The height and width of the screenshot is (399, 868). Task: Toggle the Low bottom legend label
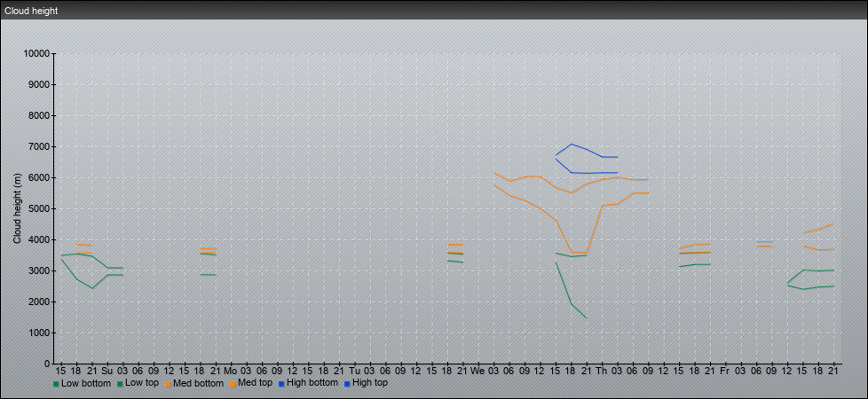(86, 383)
